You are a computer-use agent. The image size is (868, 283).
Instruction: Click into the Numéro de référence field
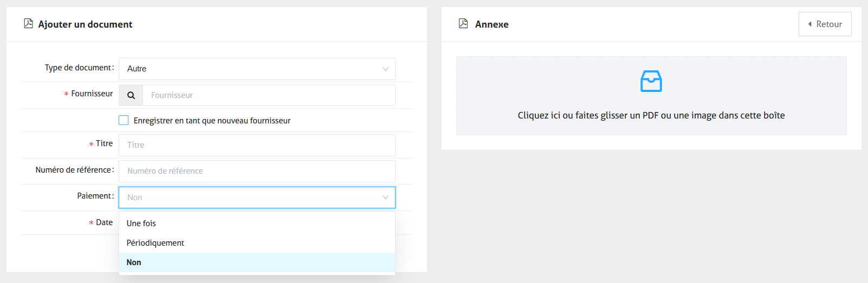point(256,171)
